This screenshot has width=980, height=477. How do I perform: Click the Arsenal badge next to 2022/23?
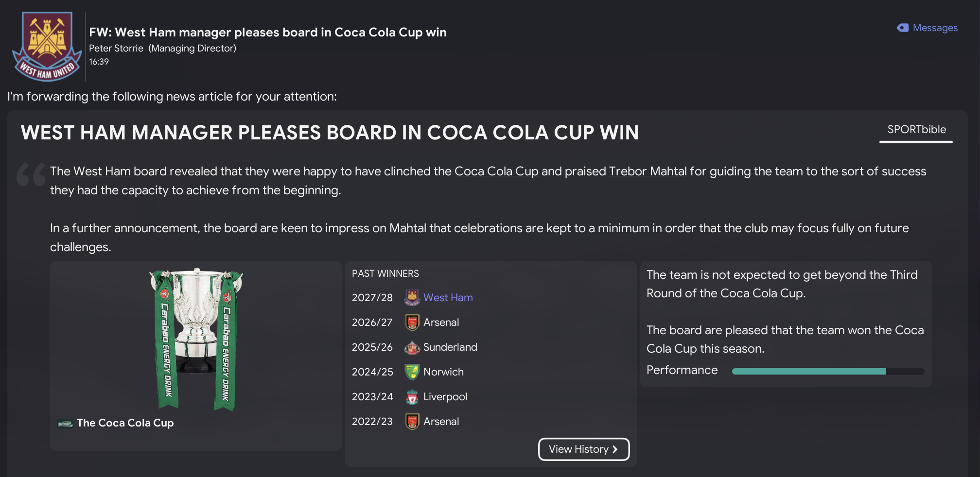click(x=412, y=422)
